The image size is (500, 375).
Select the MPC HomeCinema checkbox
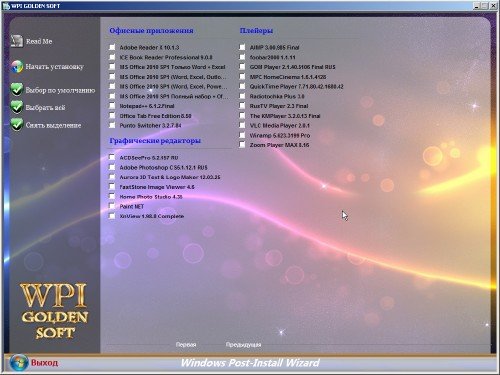[242, 77]
